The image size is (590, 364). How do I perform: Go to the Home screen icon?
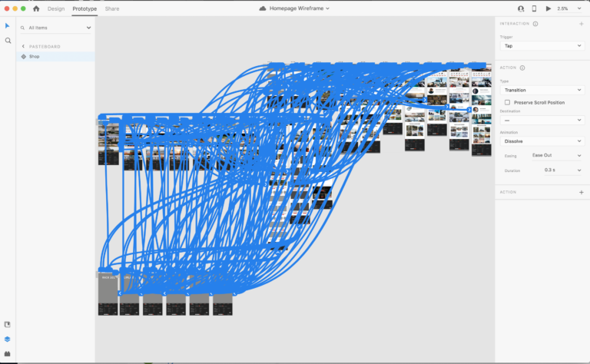[x=36, y=8]
